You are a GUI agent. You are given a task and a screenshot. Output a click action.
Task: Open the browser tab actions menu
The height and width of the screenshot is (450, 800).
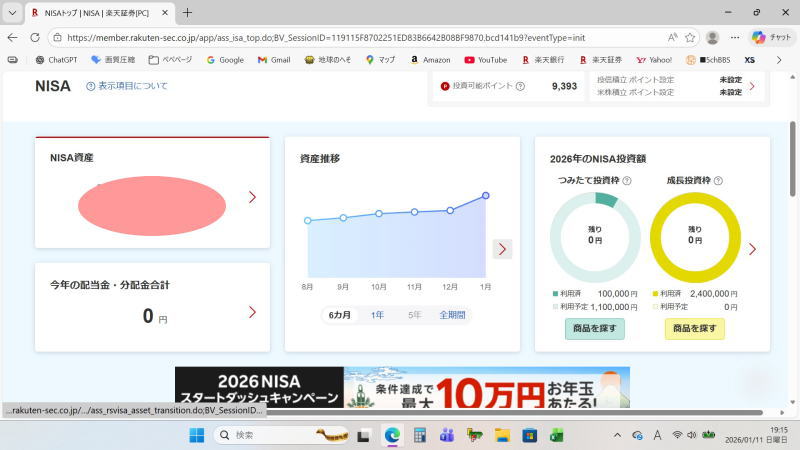[x=14, y=12]
